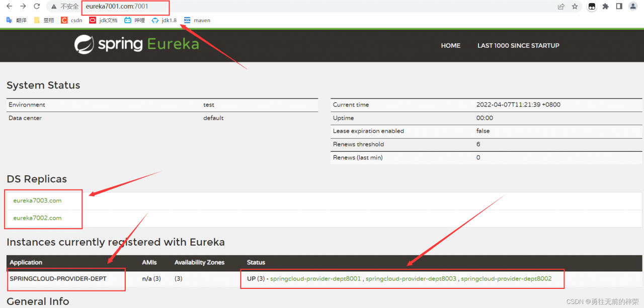Viewport: 644px width, 308px height.
Task: Select the n/a (3) AMIs cell
Action: tap(151, 278)
